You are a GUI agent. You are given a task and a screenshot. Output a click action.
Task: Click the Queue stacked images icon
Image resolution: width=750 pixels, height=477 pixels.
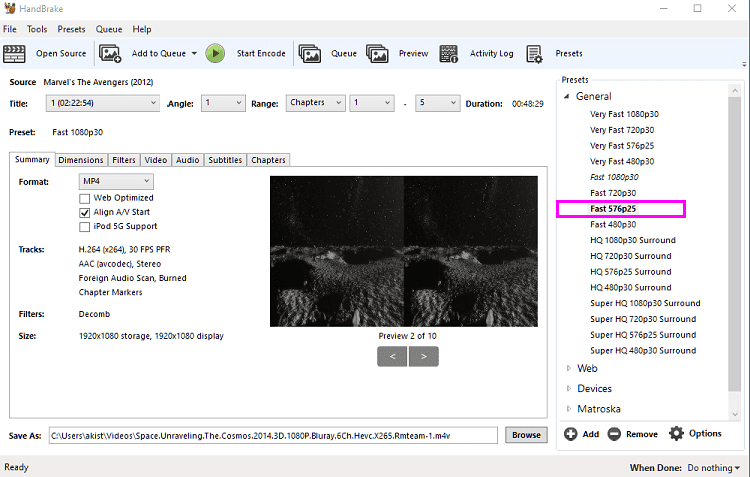309,53
